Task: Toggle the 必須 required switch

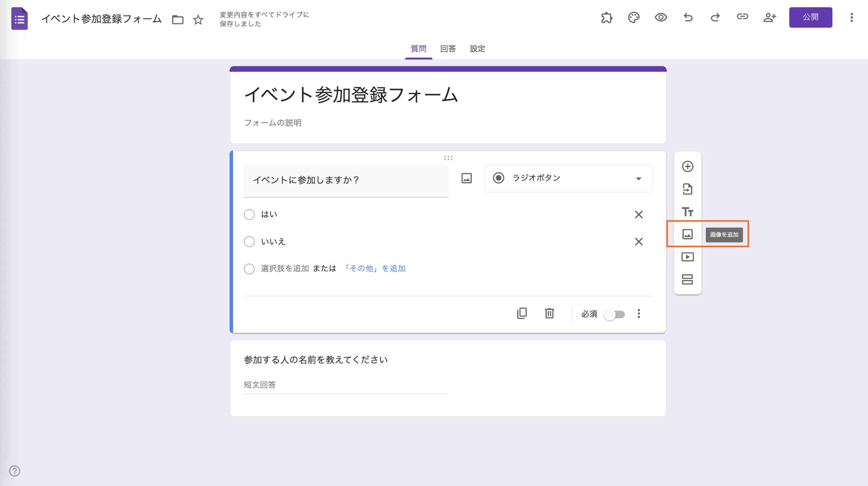Action: click(x=614, y=315)
